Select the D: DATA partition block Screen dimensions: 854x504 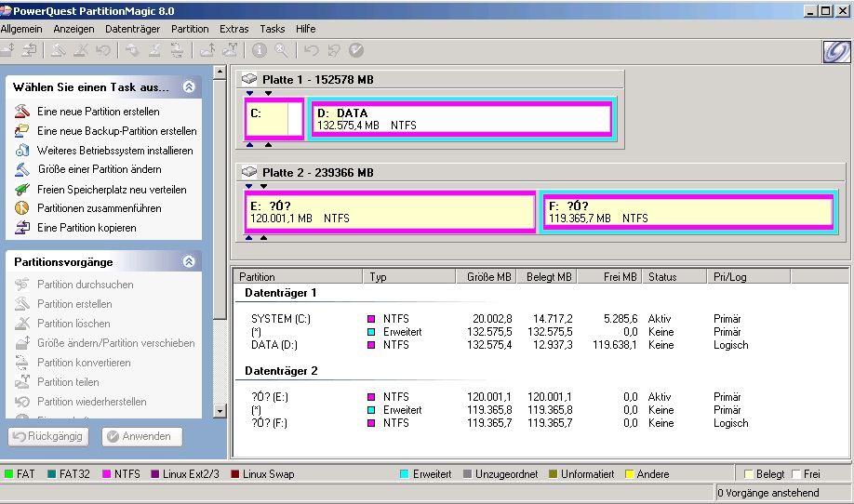tap(463, 119)
